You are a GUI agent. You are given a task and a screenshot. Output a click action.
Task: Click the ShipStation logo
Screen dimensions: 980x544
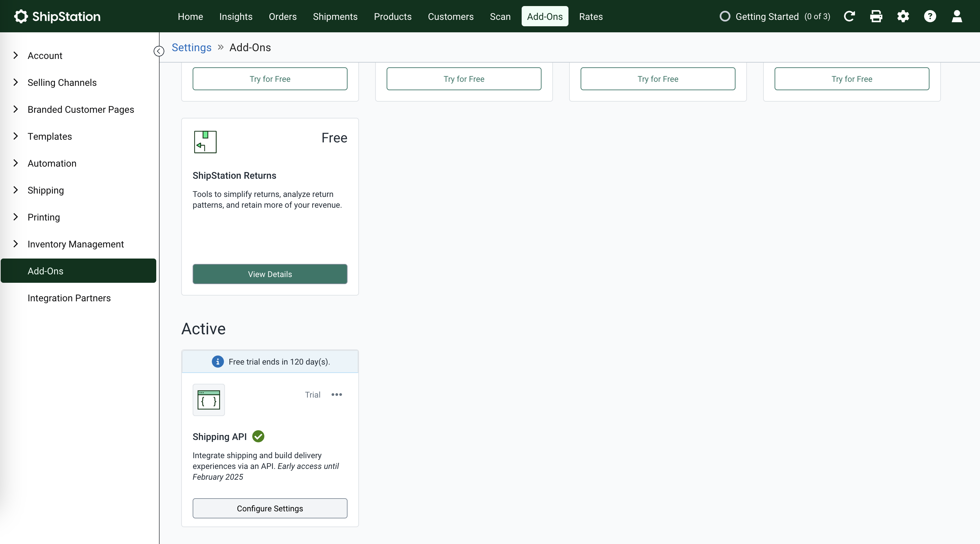pos(57,16)
